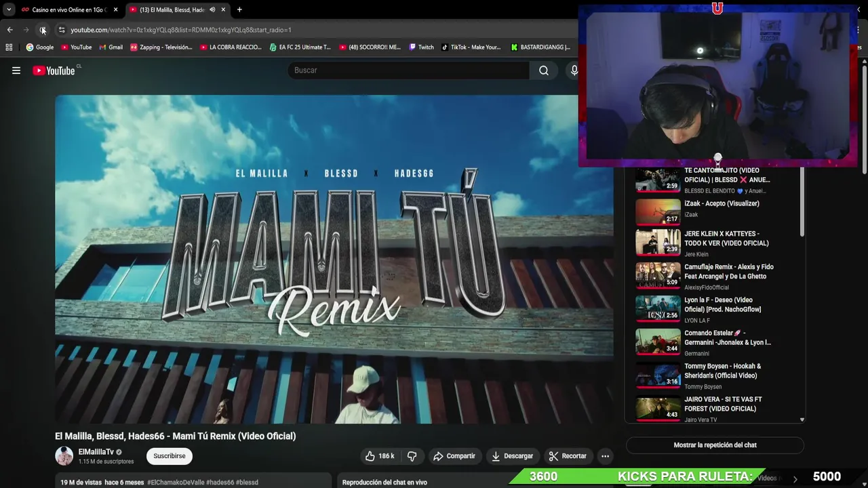The height and width of the screenshot is (488, 868).
Task: Go back with the browser back arrow
Action: click(x=9, y=30)
